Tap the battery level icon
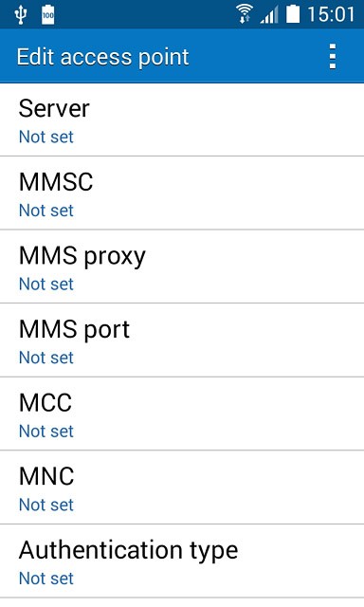Image resolution: width=364 pixels, height=607 pixels. 293,14
